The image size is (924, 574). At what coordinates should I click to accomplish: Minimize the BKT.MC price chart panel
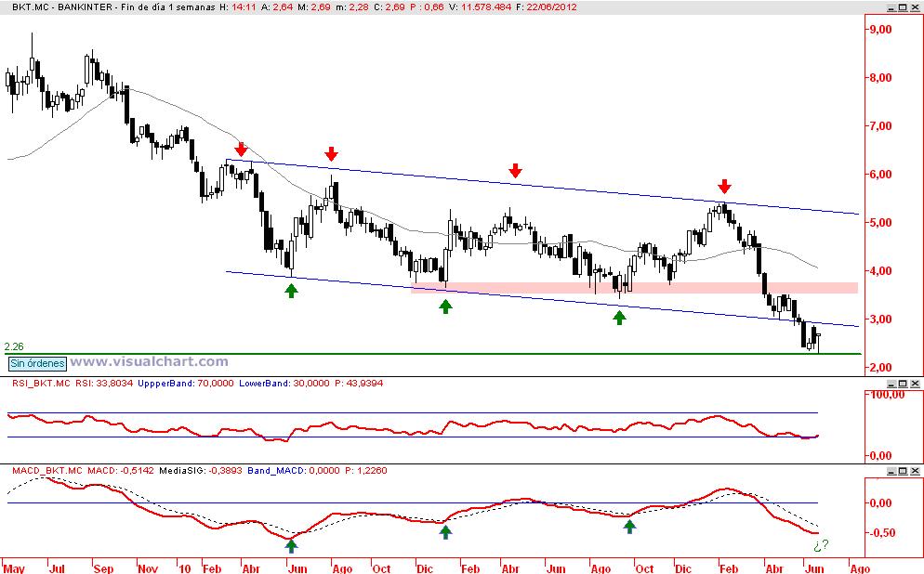click(891, 7)
